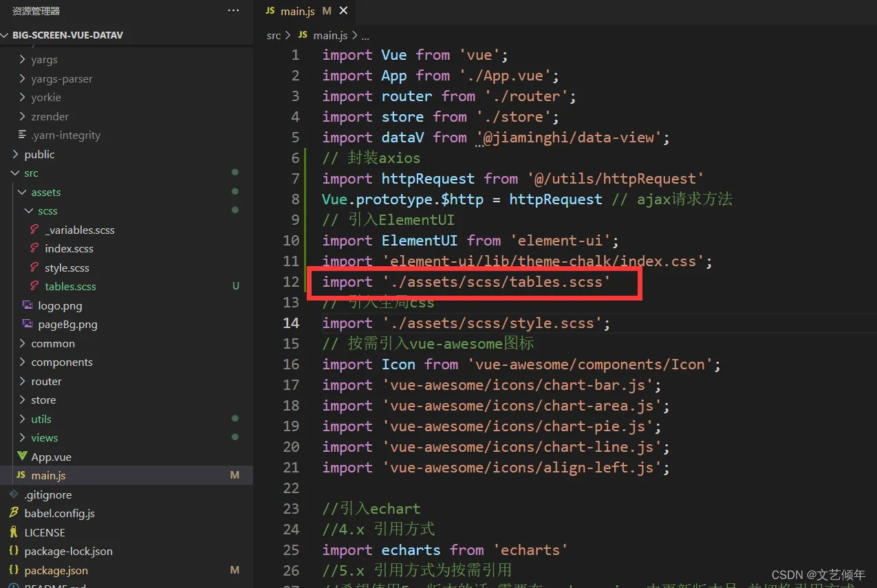Click the JSON braces icon beside package.json
Viewport: 877px width, 588px height.
pos(14,570)
